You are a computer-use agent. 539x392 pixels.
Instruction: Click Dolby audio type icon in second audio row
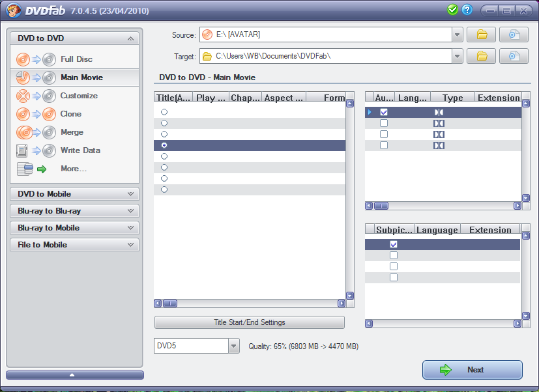tap(439, 123)
